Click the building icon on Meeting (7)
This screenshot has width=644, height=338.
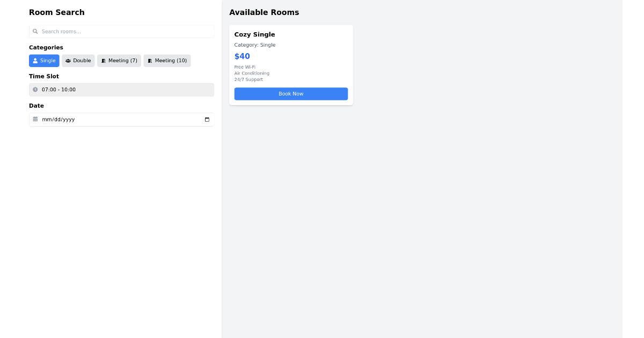103,61
